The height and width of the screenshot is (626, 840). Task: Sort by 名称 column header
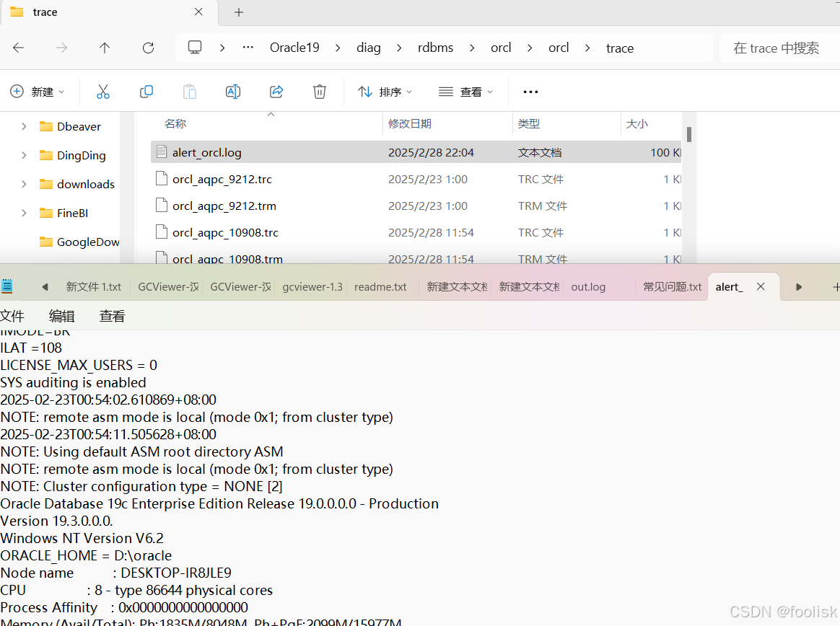pos(175,124)
